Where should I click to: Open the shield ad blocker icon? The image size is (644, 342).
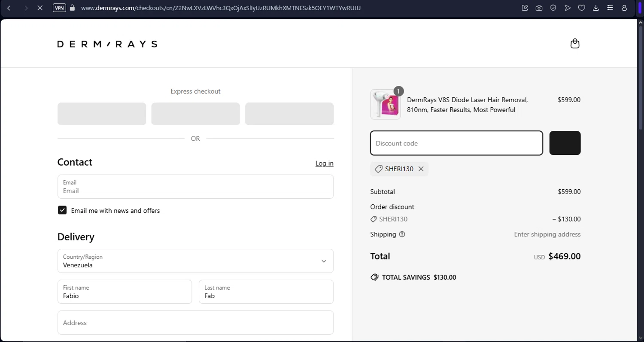553,8
